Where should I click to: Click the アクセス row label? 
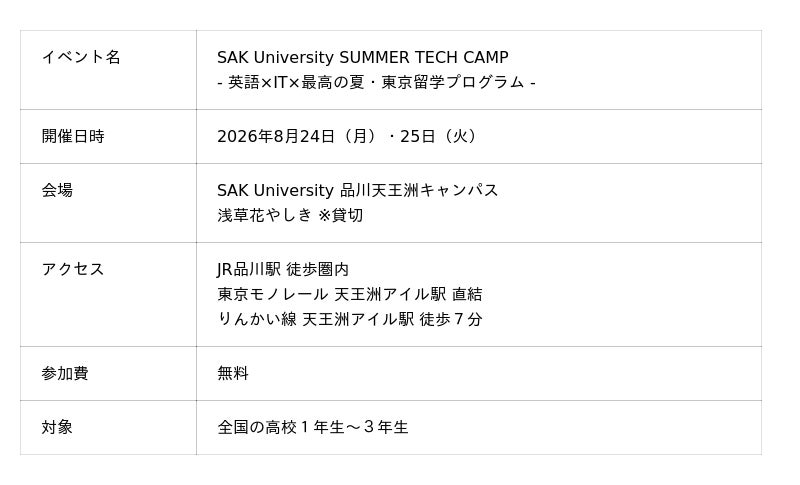pyautogui.click(x=73, y=269)
